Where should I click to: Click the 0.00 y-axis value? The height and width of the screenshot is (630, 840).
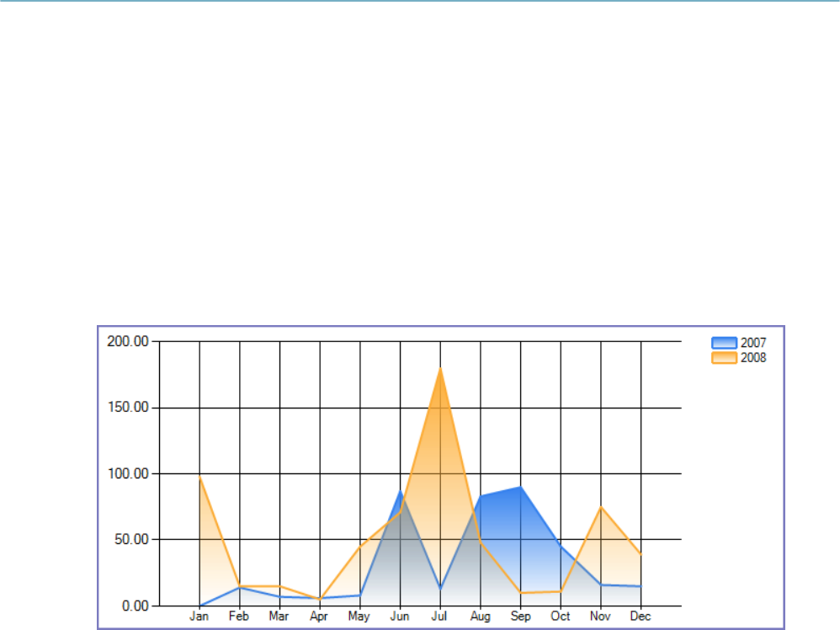135,606
